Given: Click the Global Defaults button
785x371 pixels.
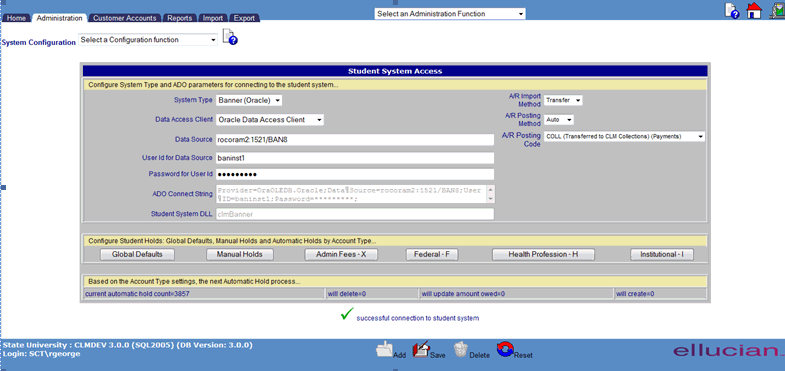Looking at the screenshot, I should tap(137, 254).
